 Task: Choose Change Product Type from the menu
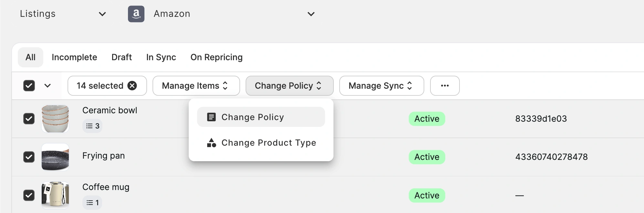(268, 143)
